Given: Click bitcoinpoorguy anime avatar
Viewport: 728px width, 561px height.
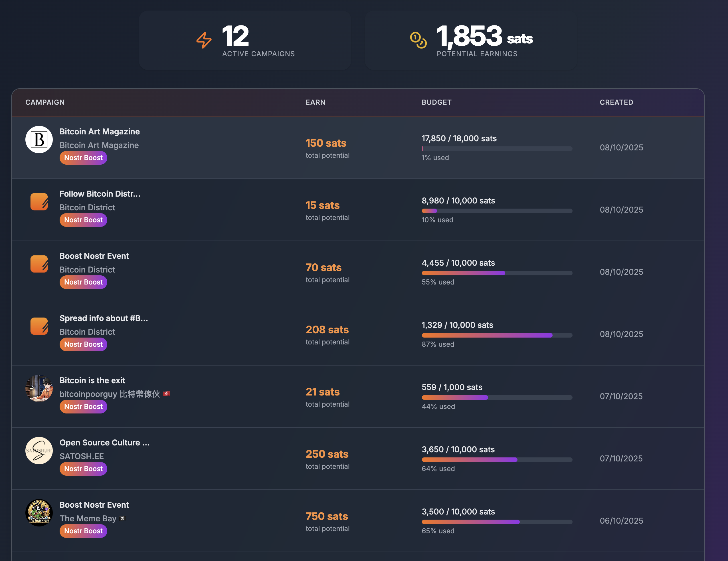Looking at the screenshot, I should pyautogui.click(x=39, y=388).
